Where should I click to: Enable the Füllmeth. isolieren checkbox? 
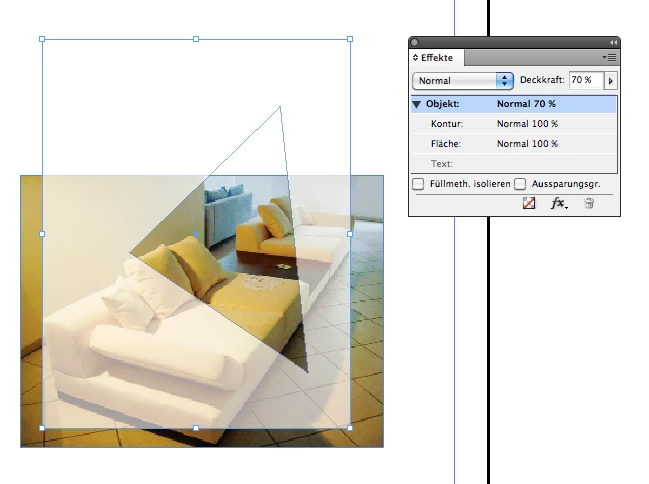(x=418, y=184)
